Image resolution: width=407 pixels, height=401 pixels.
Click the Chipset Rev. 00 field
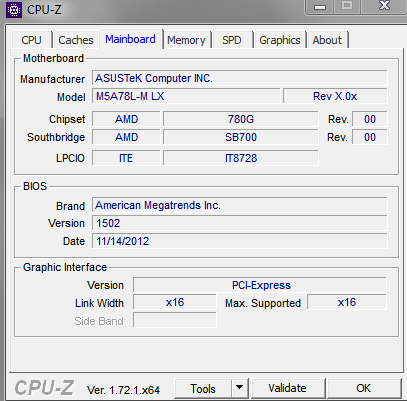click(370, 119)
